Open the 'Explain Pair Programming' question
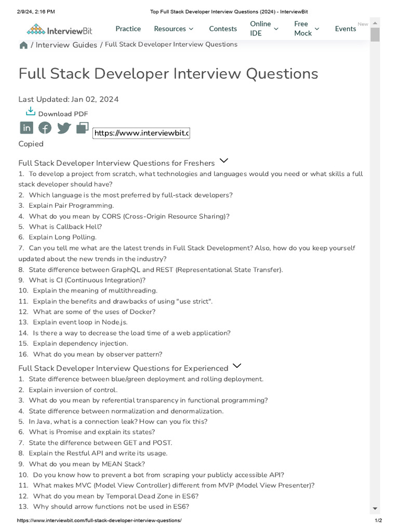Image resolution: width=399 pixels, height=532 pixels. pyautogui.click(x=71, y=206)
